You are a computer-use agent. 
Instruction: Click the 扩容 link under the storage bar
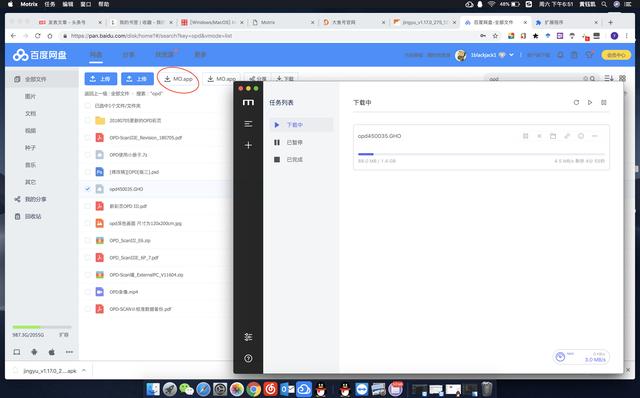pos(64,335)
